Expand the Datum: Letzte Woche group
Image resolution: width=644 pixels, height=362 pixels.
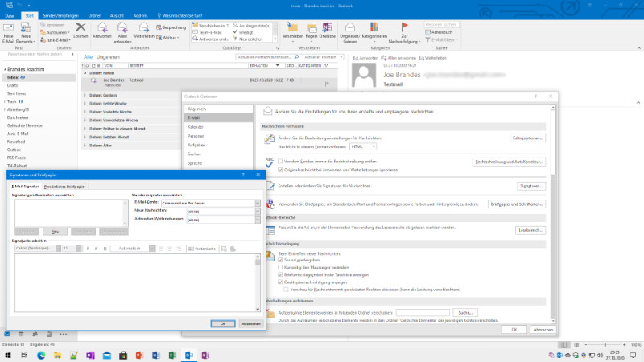coord(85,104)
